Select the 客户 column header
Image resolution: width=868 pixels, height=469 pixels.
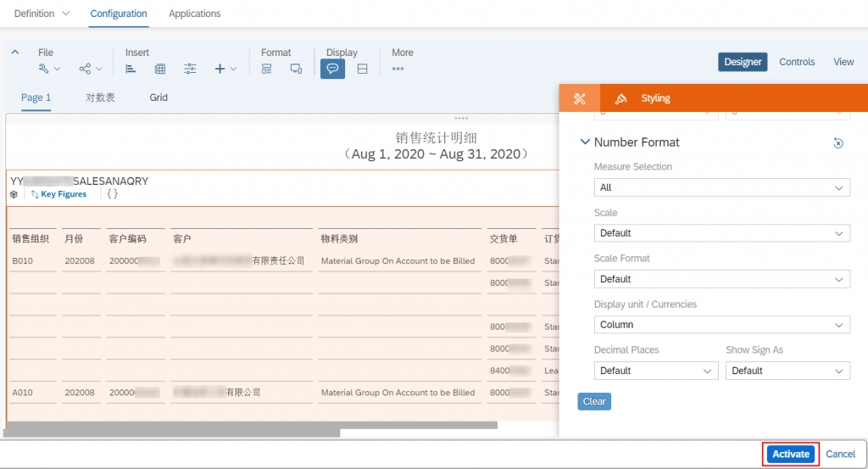coord(182,238)
